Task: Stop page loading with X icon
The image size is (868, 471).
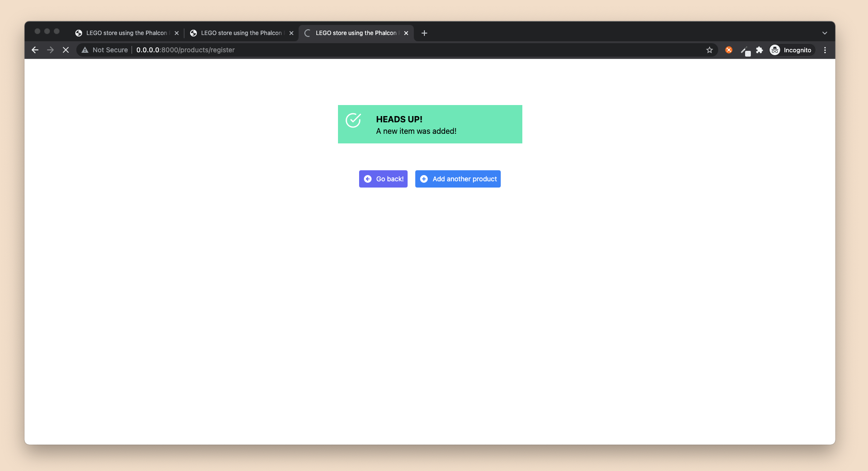Action: click(x=66, y=50)
